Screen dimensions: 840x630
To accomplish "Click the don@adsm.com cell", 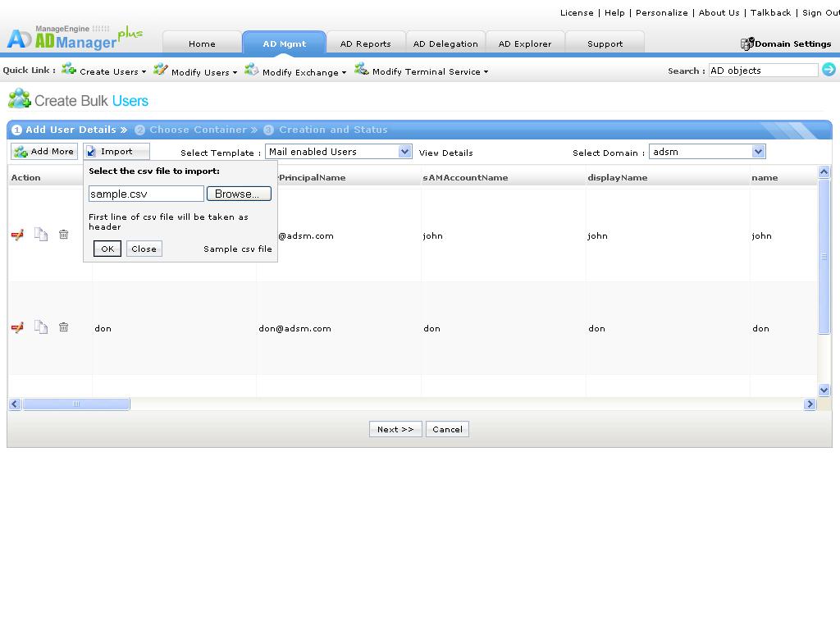I will (x=294, y=328).
